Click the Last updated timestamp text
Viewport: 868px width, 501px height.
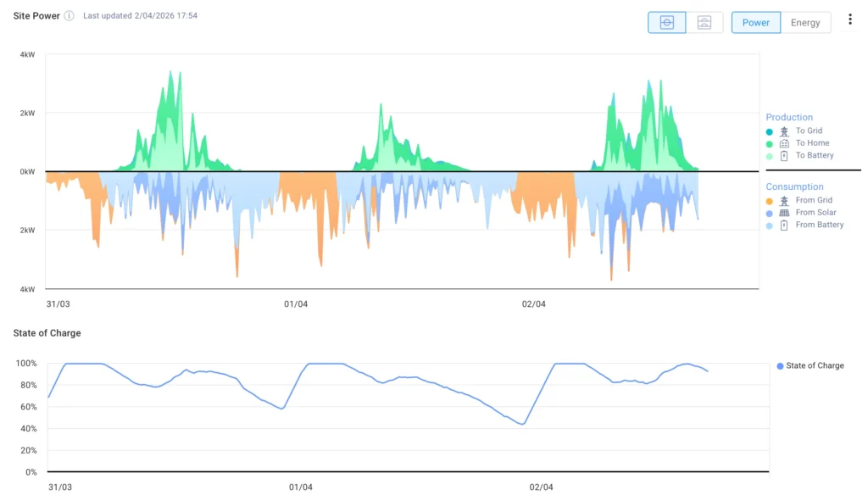coord(140,16)
